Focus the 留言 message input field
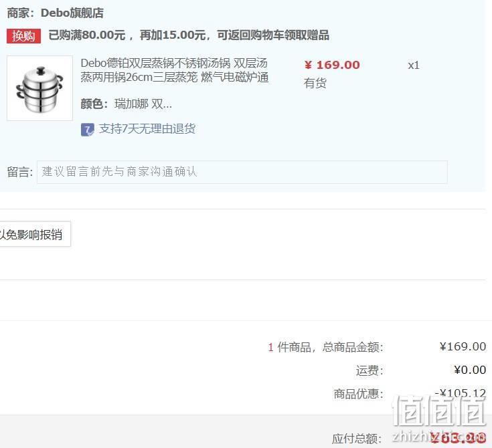The width and height of the screenshot is (492, 448). (x=242, y=172)
